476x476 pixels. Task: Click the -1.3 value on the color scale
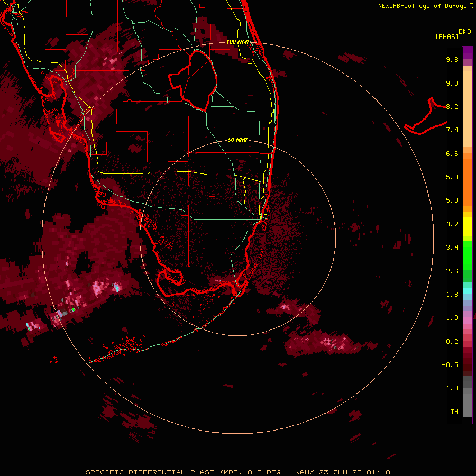[x=450, y=388]
